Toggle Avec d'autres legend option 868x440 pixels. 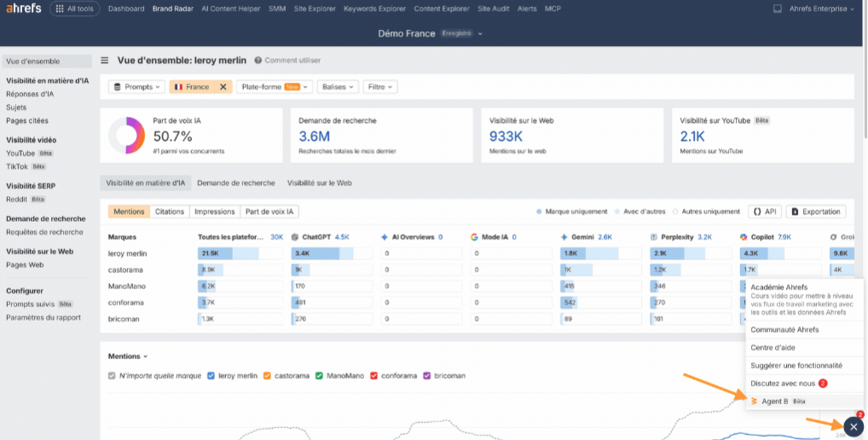[640, 211]
